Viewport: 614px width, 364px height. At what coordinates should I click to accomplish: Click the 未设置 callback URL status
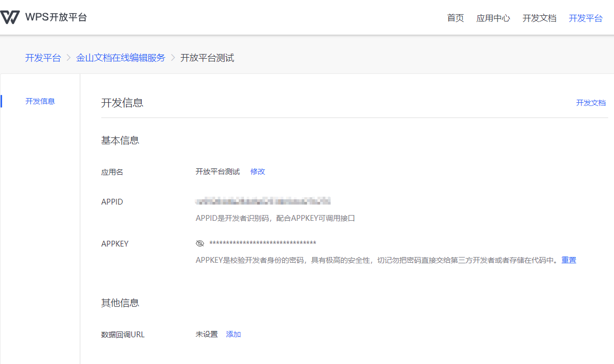point(206,334)
